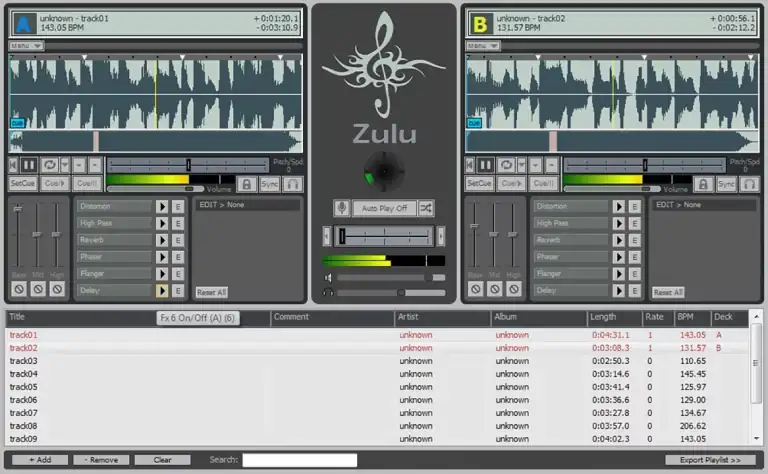
Task: Toggle Delay effect on Deck A
Action: (162, 290)
